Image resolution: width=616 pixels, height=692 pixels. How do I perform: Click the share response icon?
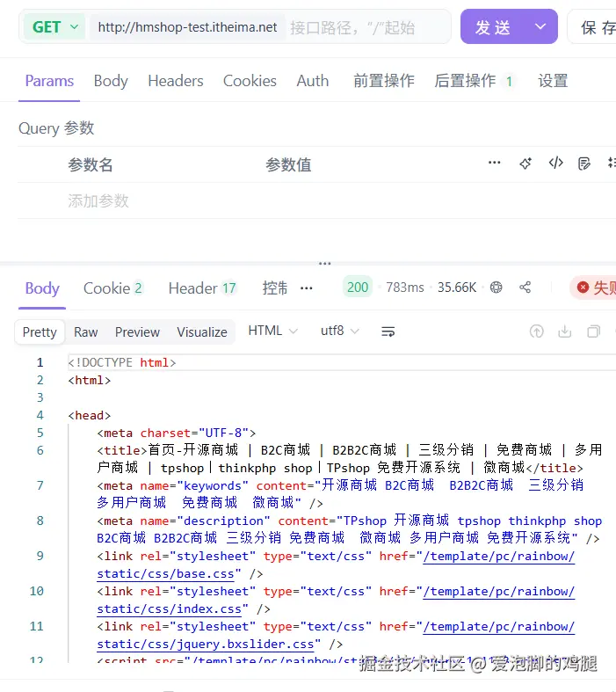pos(525,288)
